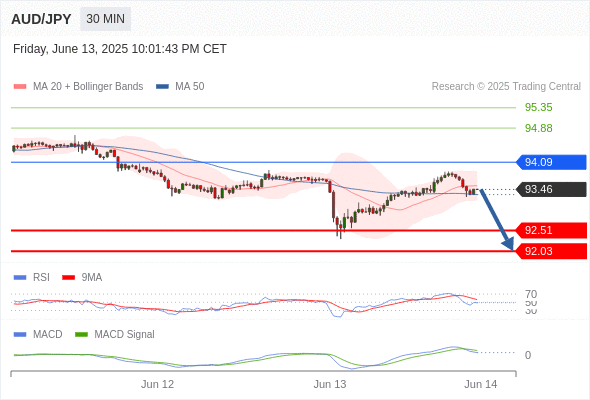Click the MACD legend label
The image size is (590, 400).
48,335
